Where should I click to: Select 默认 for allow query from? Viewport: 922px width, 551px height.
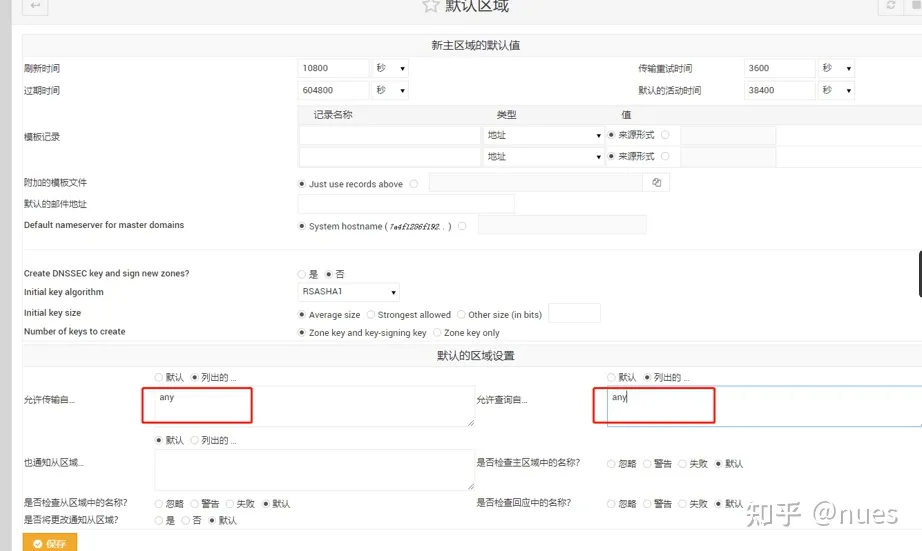(611, 377)
